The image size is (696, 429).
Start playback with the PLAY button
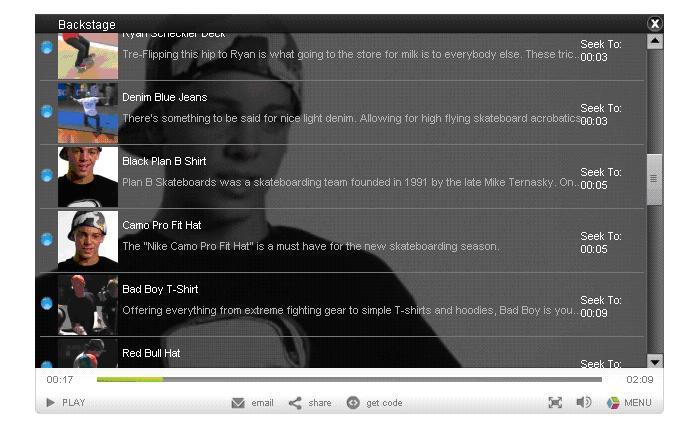coord(66,402)
